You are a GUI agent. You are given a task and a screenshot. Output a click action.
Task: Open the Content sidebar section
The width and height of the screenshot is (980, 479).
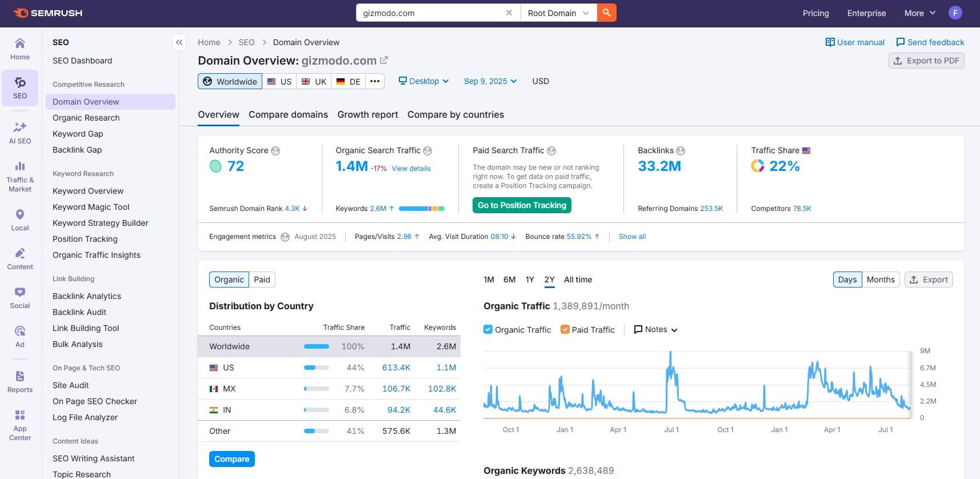click(20, 259)
